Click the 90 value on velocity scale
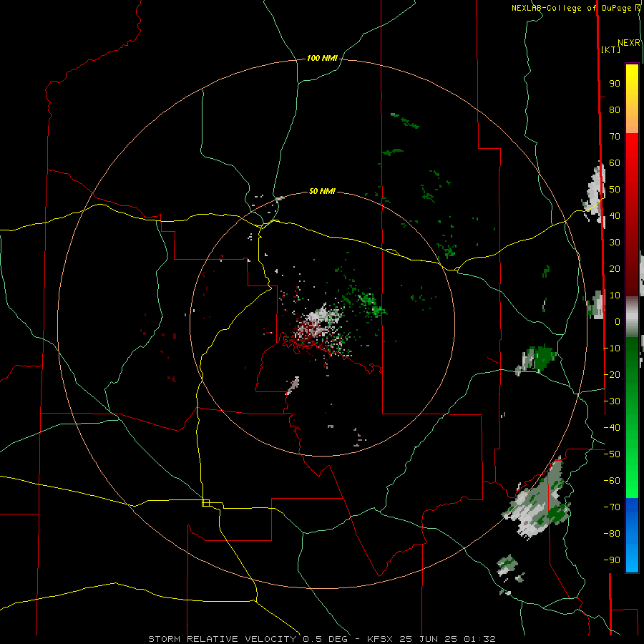 [615, 84]
